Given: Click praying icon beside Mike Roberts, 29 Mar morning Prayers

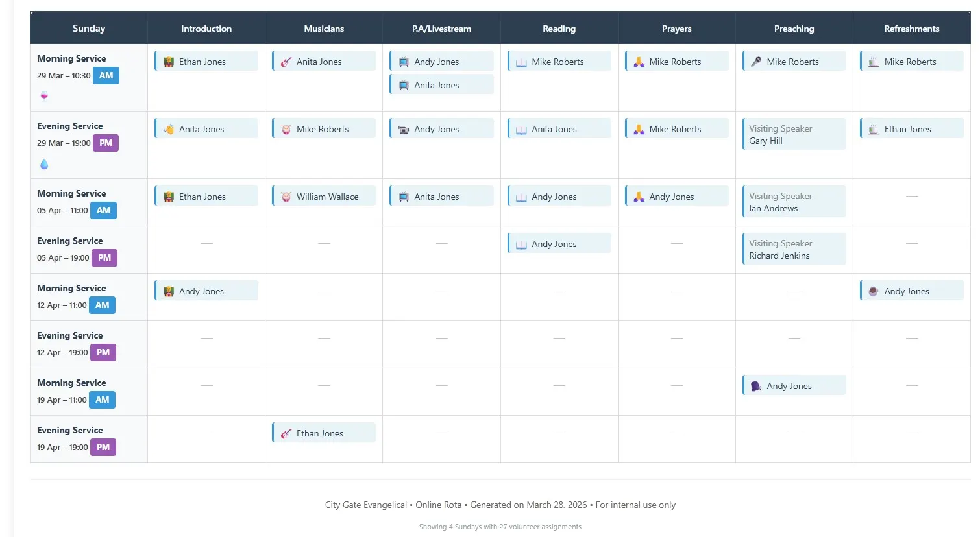Looking at the screenshot, I should [639, 62].
